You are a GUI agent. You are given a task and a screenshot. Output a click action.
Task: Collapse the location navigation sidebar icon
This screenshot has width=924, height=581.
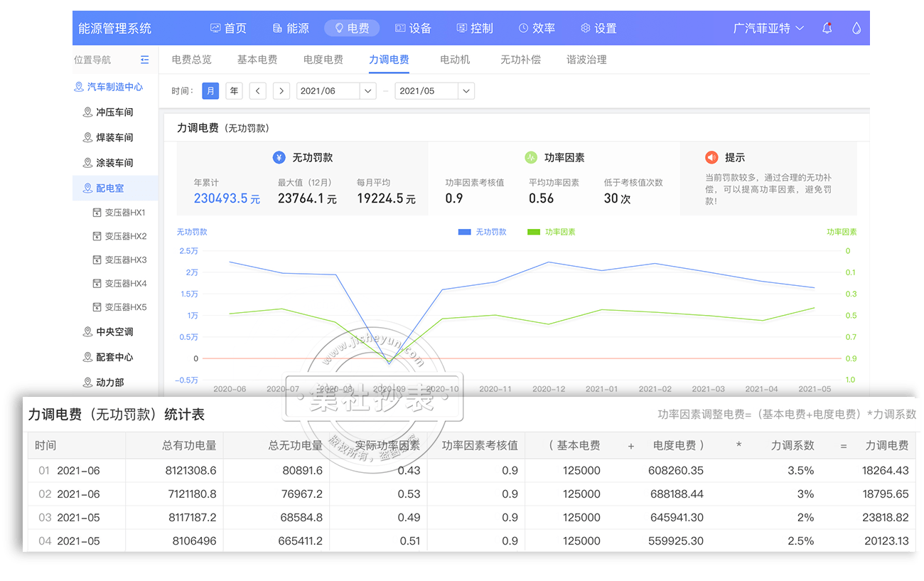145,60
